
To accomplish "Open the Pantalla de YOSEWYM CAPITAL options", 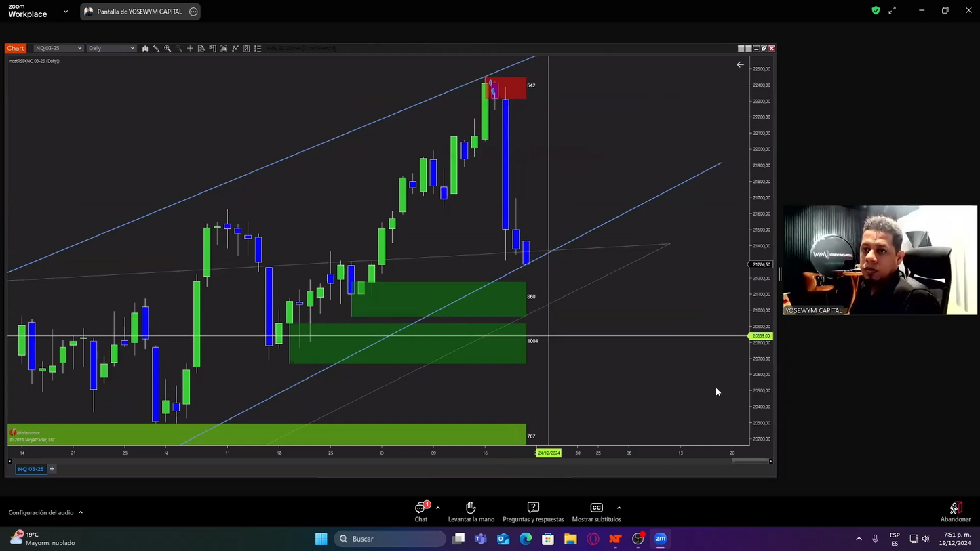I will 193,12.
